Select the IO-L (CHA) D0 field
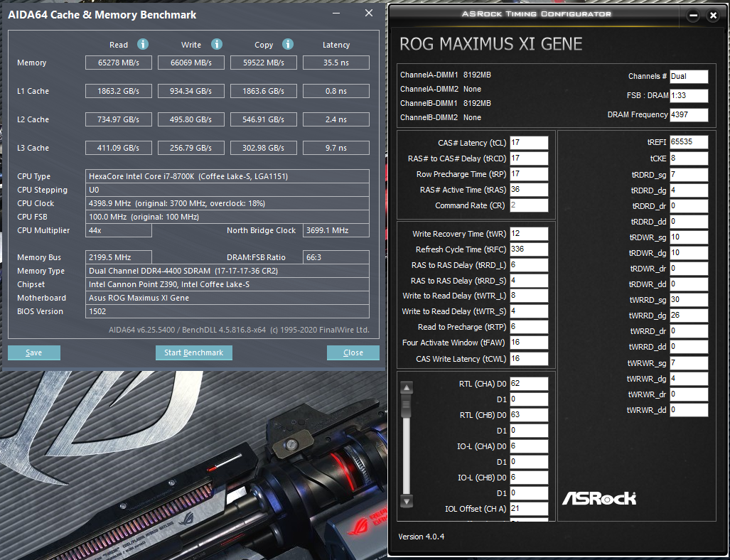This screenshot has width=730, height=560. [529, 446]
